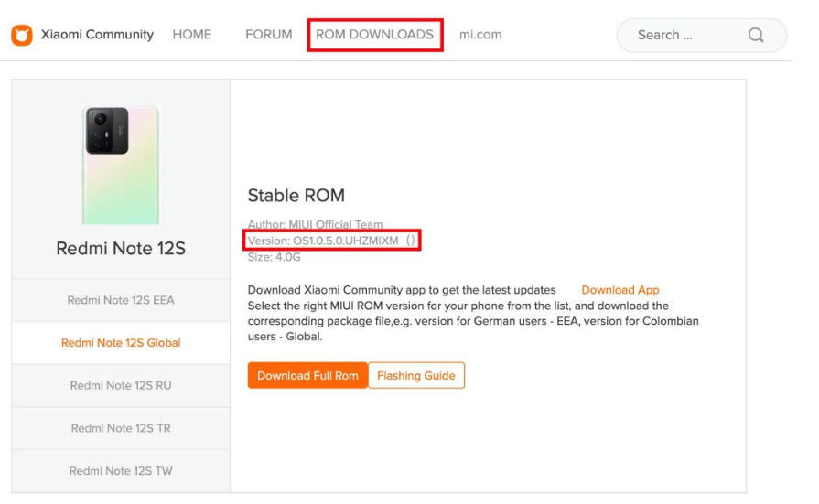The height and width of the screenshot is (504, 819).
Task: Click the Size: 4.0G text
Action: tap(275, 257)
